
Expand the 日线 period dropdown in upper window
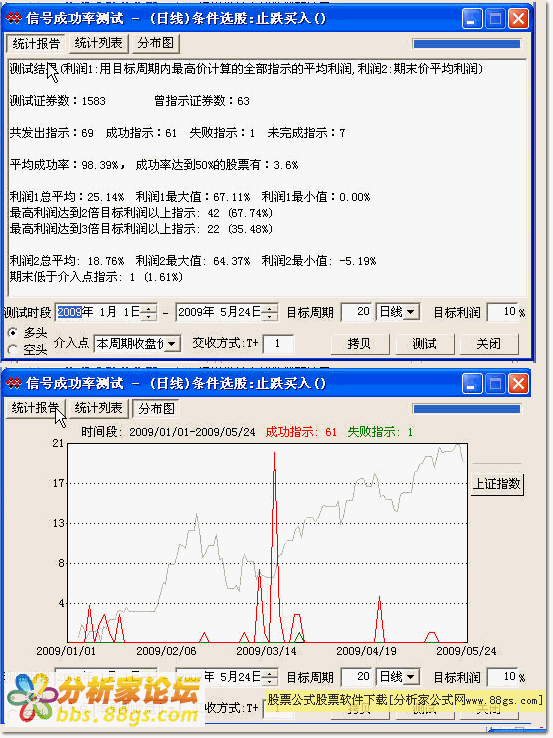coord(411,312)
